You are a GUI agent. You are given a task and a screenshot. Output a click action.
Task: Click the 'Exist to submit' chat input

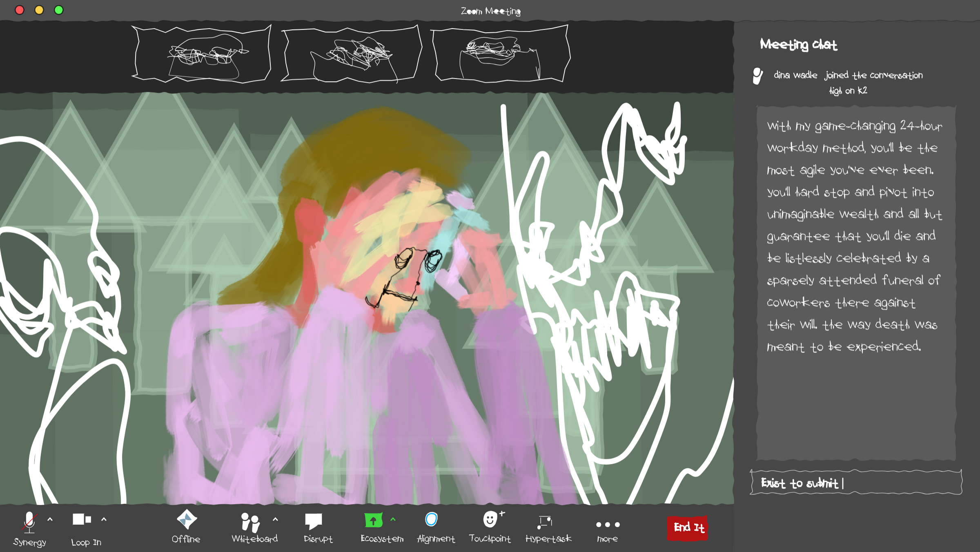click(x=856, y=483)
